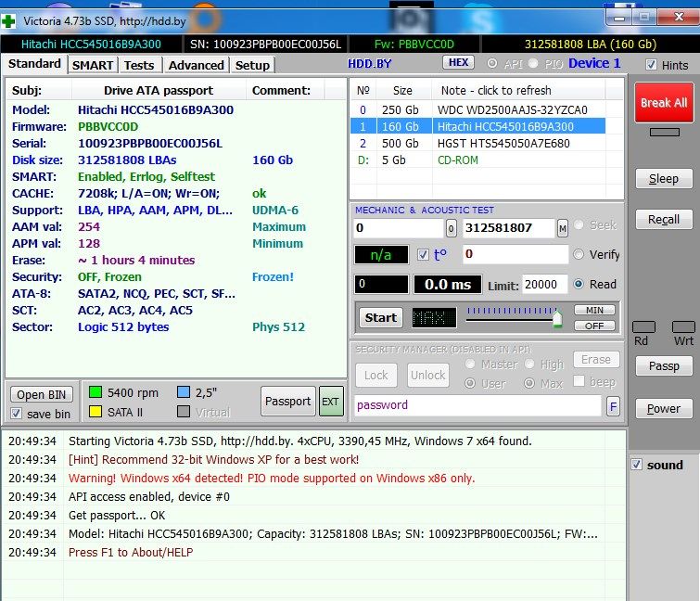This screenshot has width=700, height=601.
Task: Click the HDD.BY link
Action: point(370,64)
